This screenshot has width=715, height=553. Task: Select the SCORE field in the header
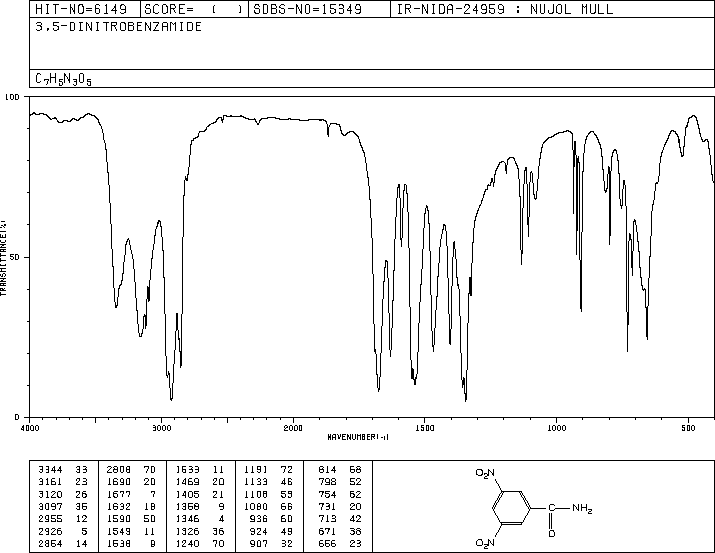[194, 9]
